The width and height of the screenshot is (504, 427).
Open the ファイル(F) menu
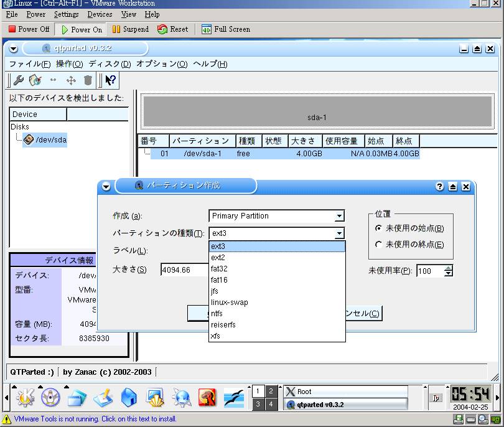coord(30,64)
